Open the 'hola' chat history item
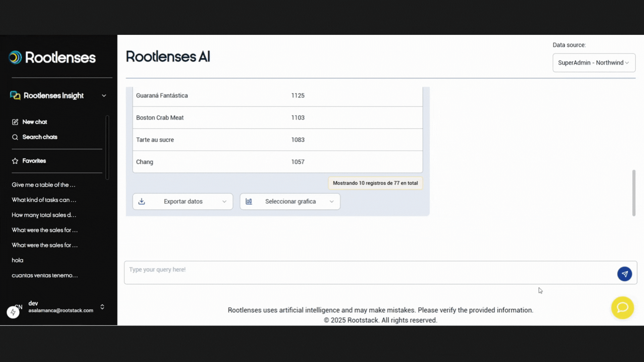The image size is (644, 362). [x=17, y=260]
